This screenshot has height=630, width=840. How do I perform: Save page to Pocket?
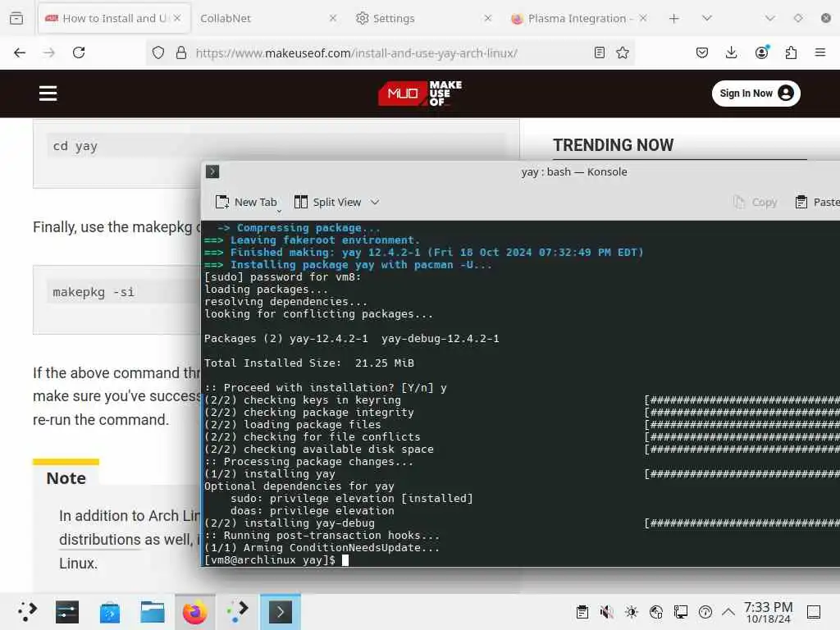pyautogui.click(x=702, y=52)
